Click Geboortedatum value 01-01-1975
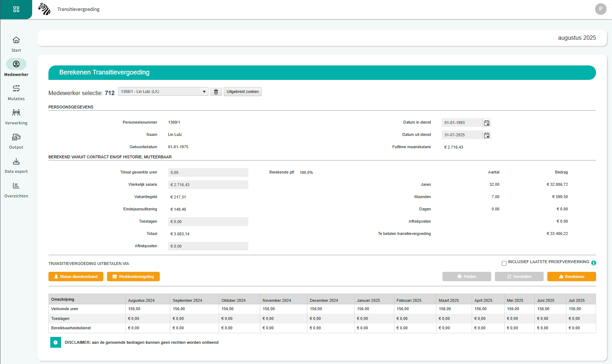The image size is (612, 364). (x=178, y=147)
